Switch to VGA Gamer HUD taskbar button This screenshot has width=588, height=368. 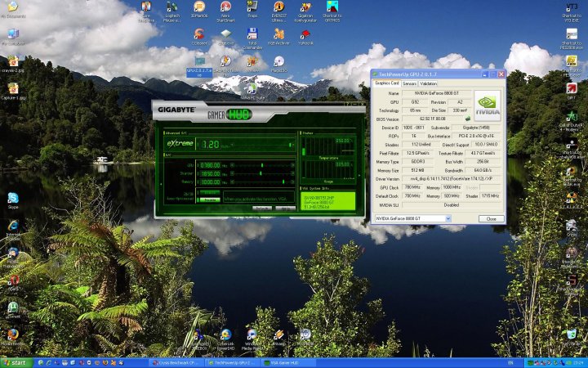pos(288,363)
